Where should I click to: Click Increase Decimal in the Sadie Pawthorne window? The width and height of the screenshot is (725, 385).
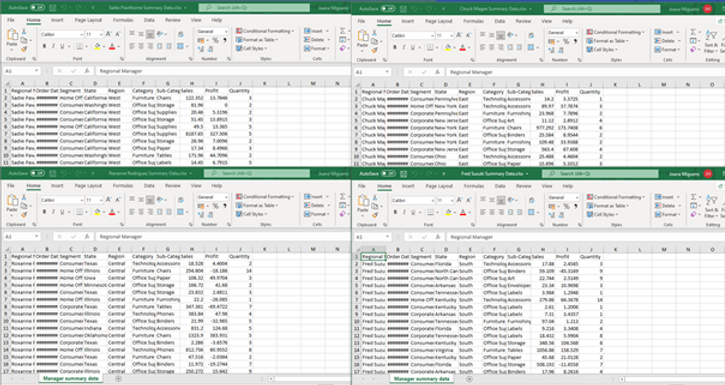pyautogui.click(x=201, y=48)
